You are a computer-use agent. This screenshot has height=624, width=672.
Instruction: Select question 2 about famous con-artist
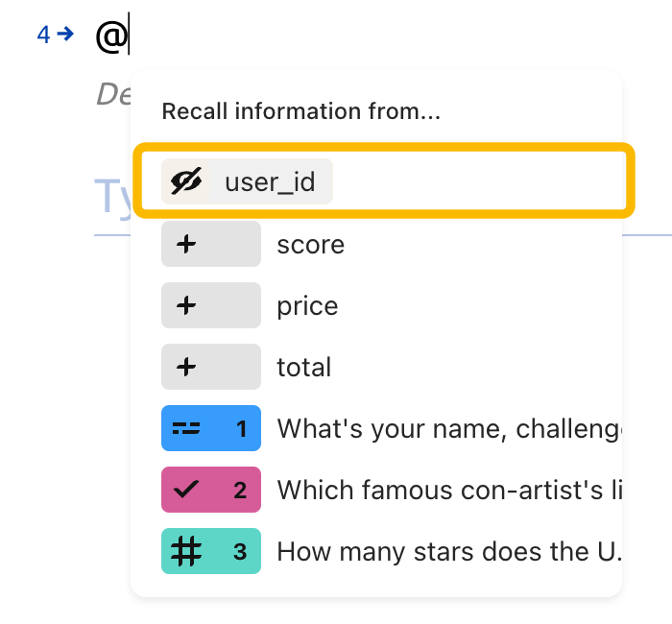pyautogui.click(x=392, y=490)
